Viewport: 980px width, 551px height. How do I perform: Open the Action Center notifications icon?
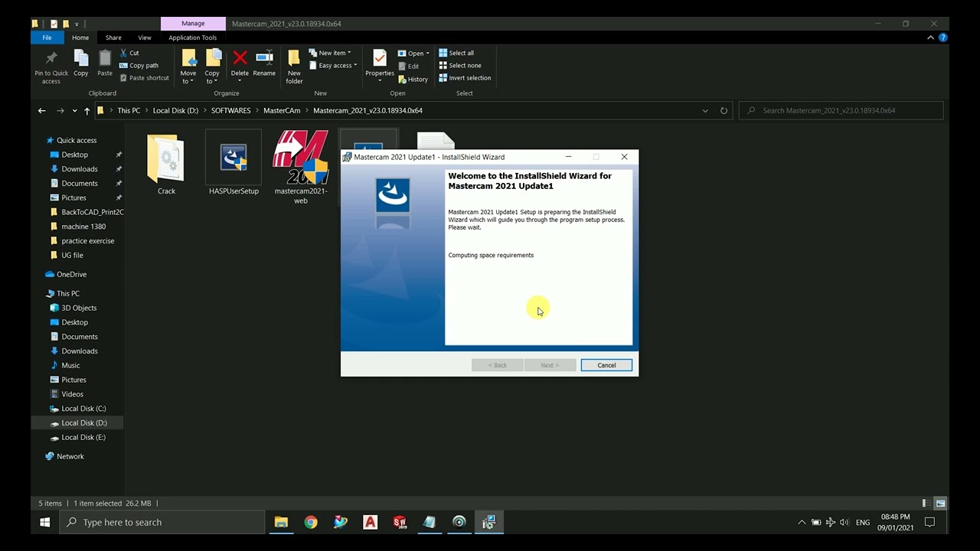pos(930,522)
